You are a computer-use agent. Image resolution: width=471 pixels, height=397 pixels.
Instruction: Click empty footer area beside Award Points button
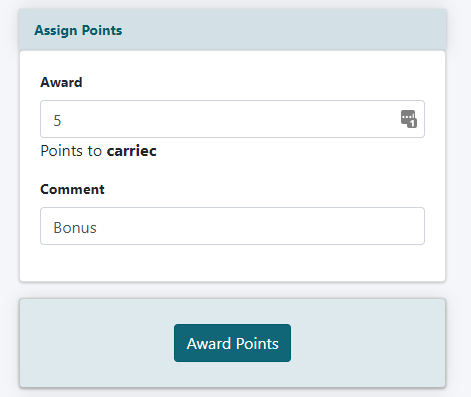pos(367,343)
